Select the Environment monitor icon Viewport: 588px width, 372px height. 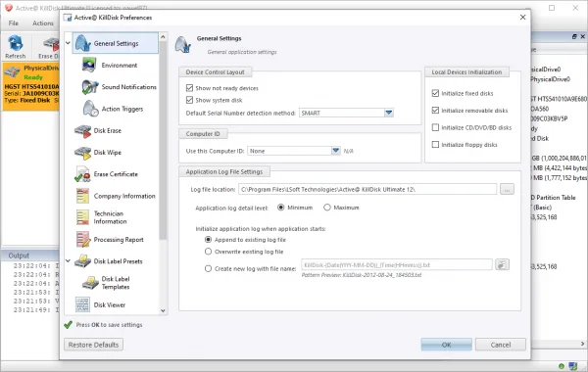(x=89, y=65)
